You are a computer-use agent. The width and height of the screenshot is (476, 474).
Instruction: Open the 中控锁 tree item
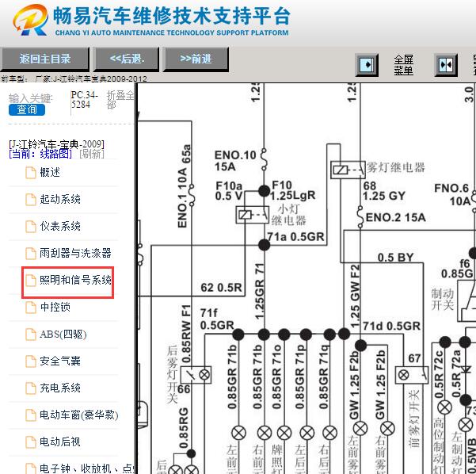click(x=55, y=308)
